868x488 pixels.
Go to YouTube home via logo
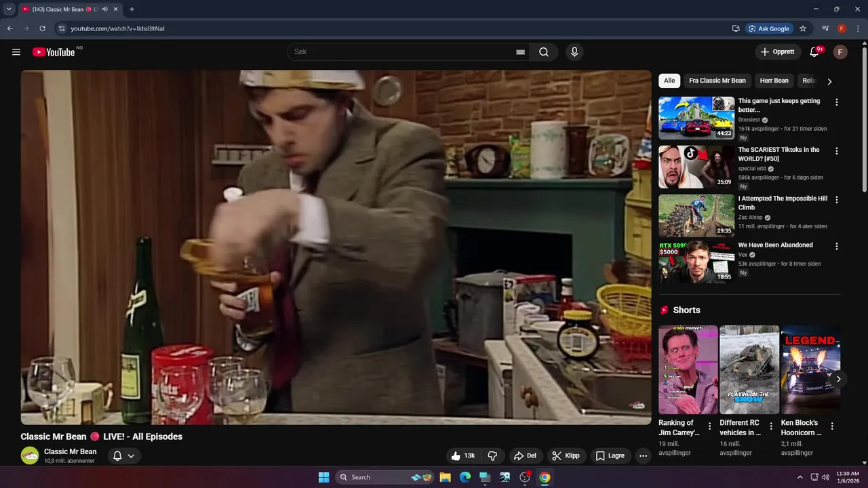54,52
